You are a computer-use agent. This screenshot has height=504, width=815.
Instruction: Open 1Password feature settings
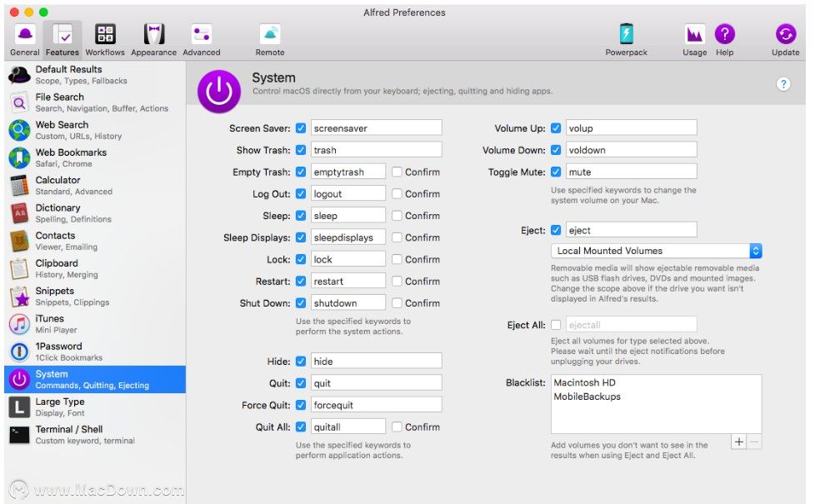tap(95, 352)
